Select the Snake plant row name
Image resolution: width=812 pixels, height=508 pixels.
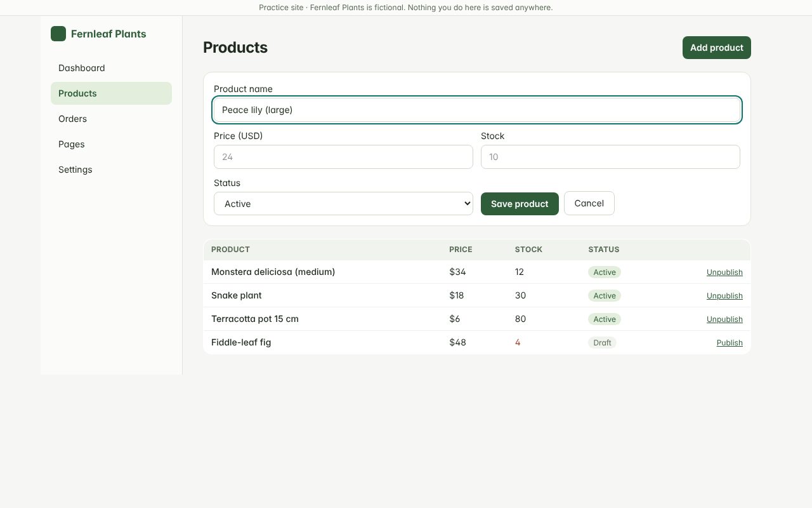coord(236,295)
